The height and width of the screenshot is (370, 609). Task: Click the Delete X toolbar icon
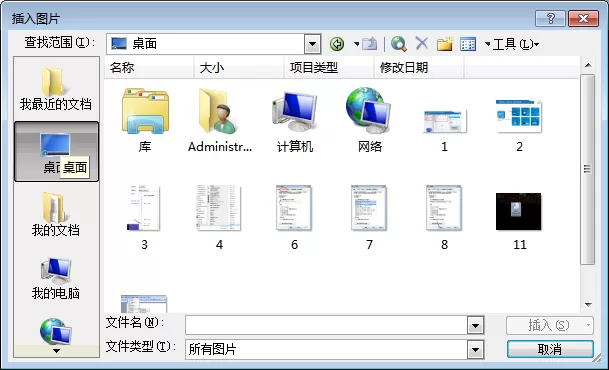point(421,43)
